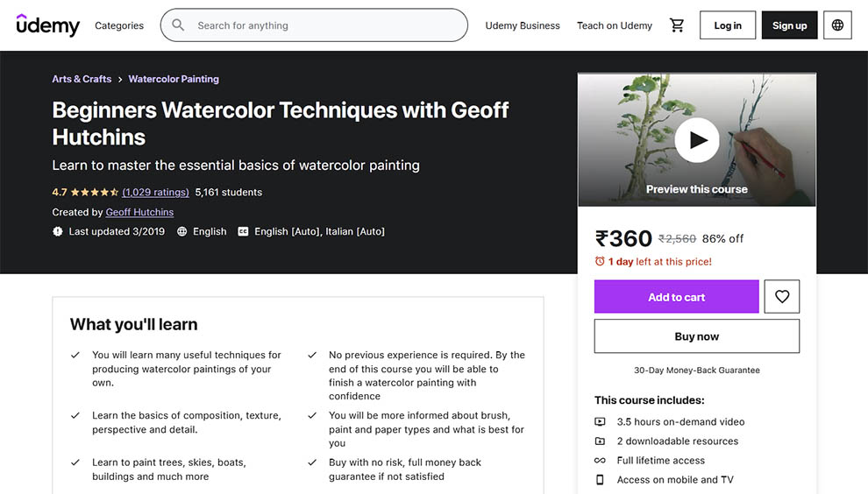Click the downloadable resources icon

[600, 441]
